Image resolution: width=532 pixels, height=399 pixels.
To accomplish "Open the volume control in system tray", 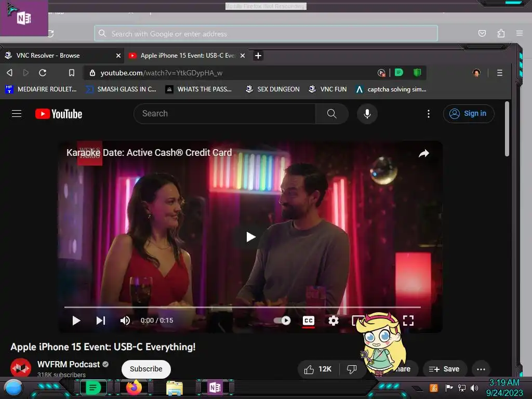I will coord(474,388).
